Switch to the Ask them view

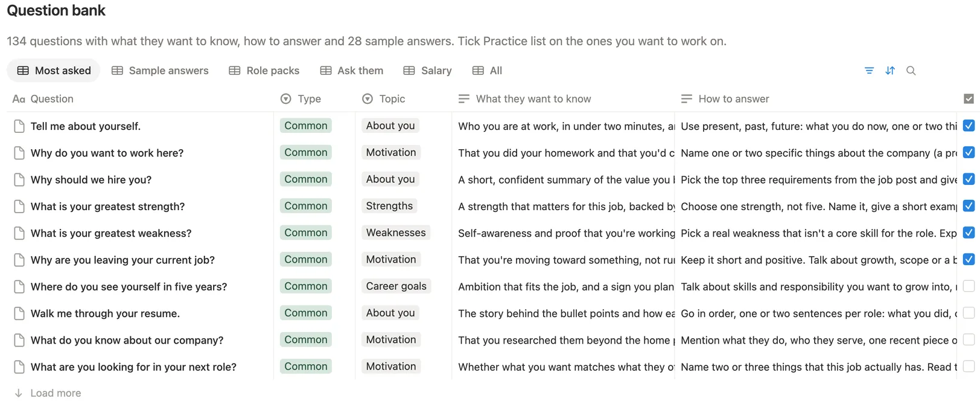pos(352,71)
